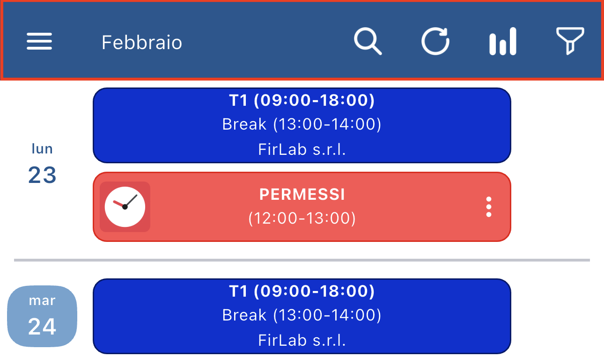Click the divider line between the two days
Image resolution: width=604 pixels, height=364 pixels.
pyautogui.click(x=302, y=260)
